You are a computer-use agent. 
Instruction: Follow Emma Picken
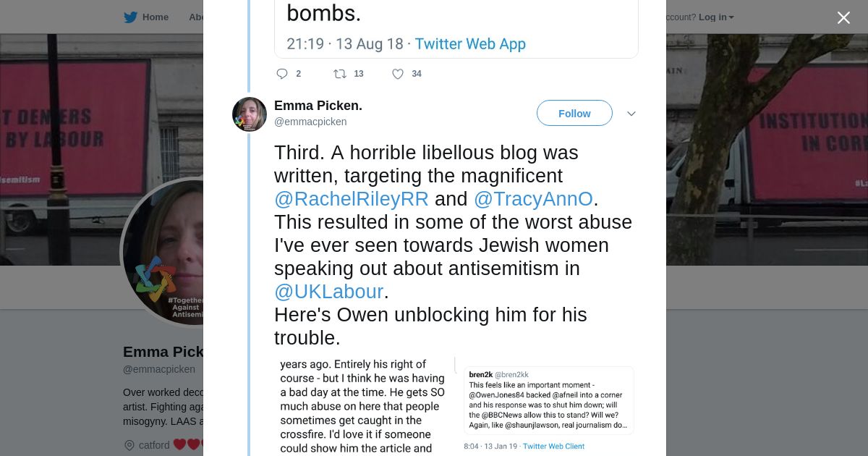click(x=574, y=114)
